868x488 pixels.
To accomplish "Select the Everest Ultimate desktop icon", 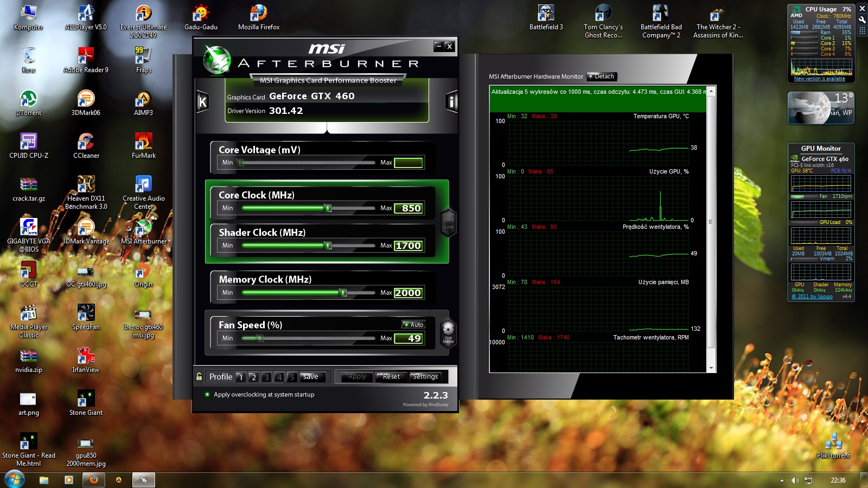I will coord(144,22).
